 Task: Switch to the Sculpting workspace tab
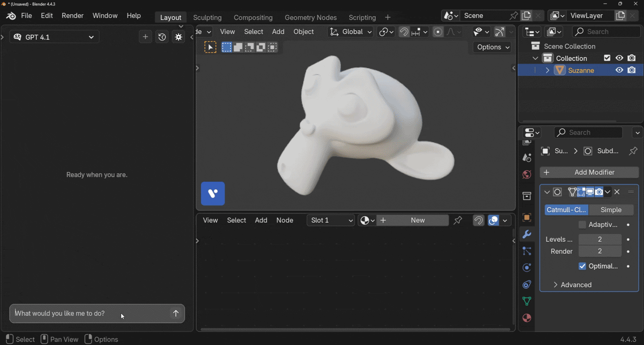click(207, 18)
